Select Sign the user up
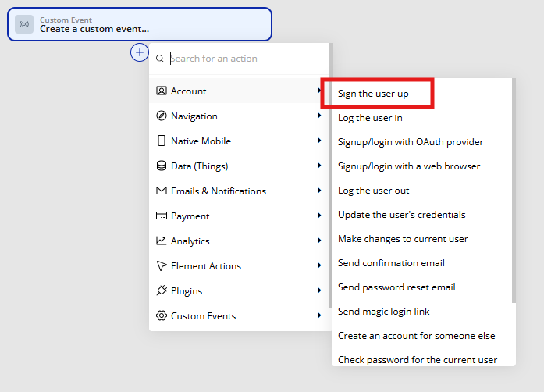This screenshot has width=544, height=392. pyautogui.click(x=373, y=94)
